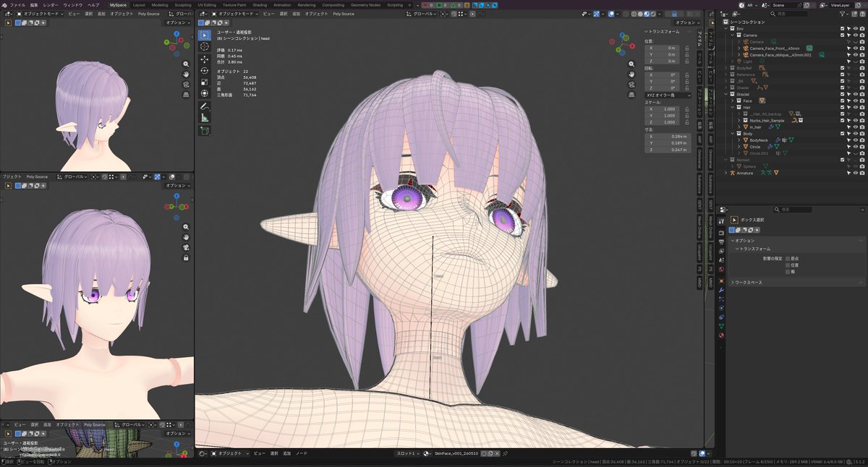Toggle exclude checkbox for Nomeri collection
The height and width of the screenshot is (467, 868).
(842, 160)
